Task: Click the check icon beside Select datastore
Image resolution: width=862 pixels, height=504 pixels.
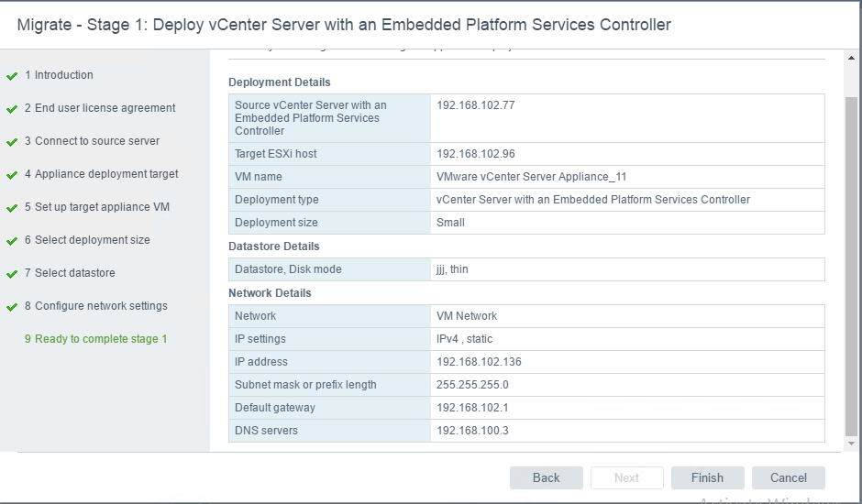Action: (12, 274)
